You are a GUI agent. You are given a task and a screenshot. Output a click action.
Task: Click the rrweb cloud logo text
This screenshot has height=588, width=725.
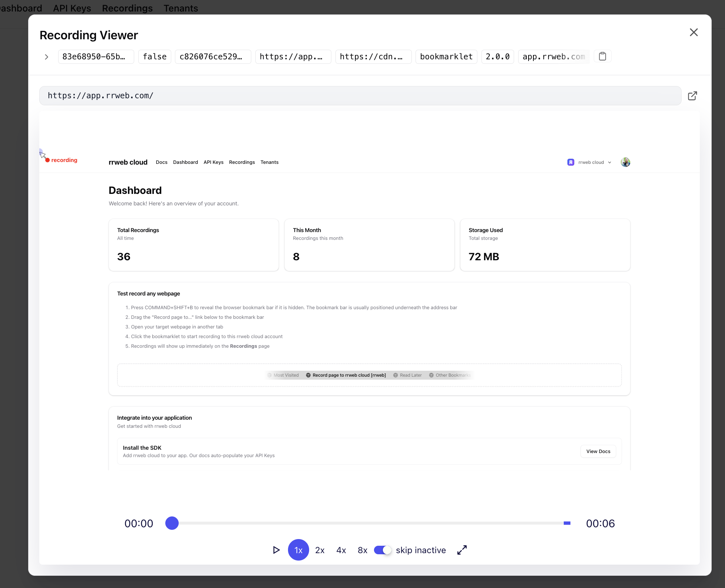pos(128,162)
